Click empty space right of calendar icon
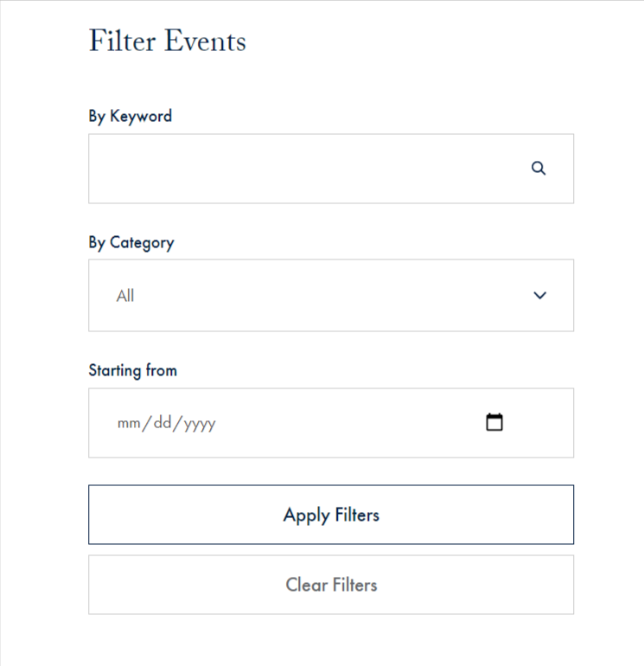Viewport: 644px width, 666px height. pos(539,423)
